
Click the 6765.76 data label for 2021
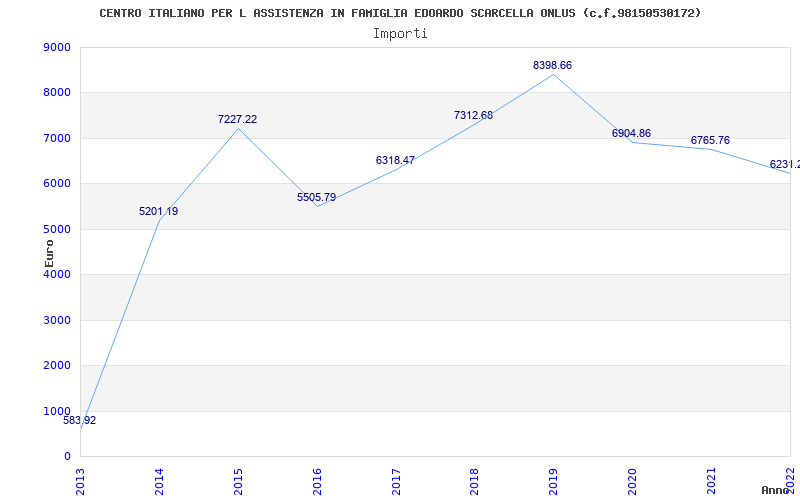[710, 140]
